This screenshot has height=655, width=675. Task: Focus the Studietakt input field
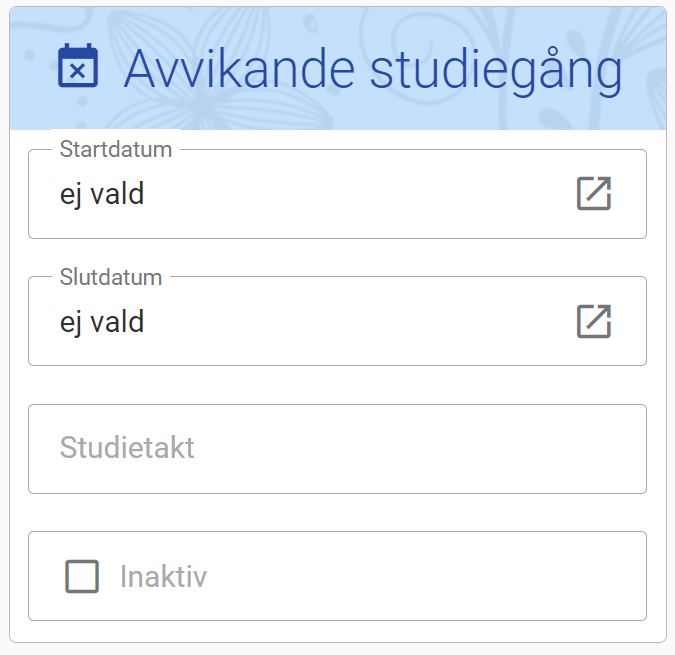337,448
